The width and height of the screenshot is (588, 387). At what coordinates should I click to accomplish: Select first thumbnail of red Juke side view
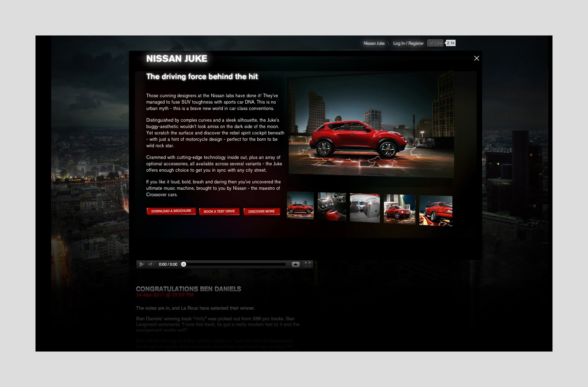tap(300, 205)
